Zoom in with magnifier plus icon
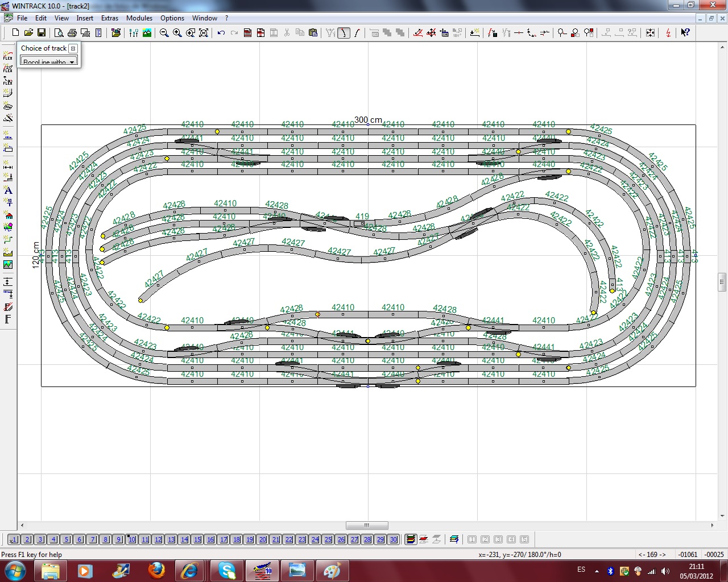728x582 pixels. pos(177,33)
